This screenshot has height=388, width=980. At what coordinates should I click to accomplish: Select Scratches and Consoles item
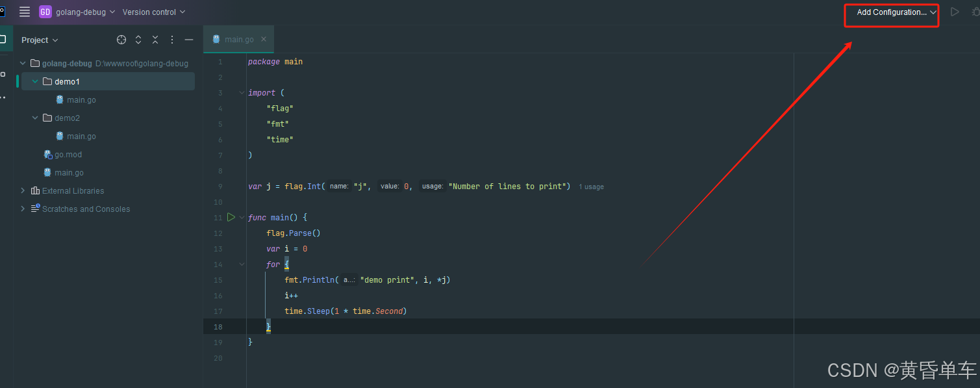86,209
